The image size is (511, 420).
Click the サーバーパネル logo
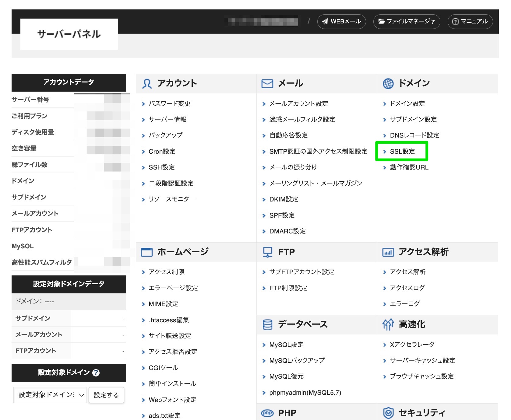69,34
